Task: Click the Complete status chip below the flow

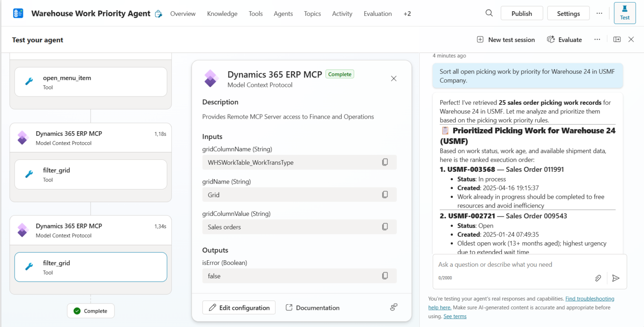Action: (x=91, y=311)
